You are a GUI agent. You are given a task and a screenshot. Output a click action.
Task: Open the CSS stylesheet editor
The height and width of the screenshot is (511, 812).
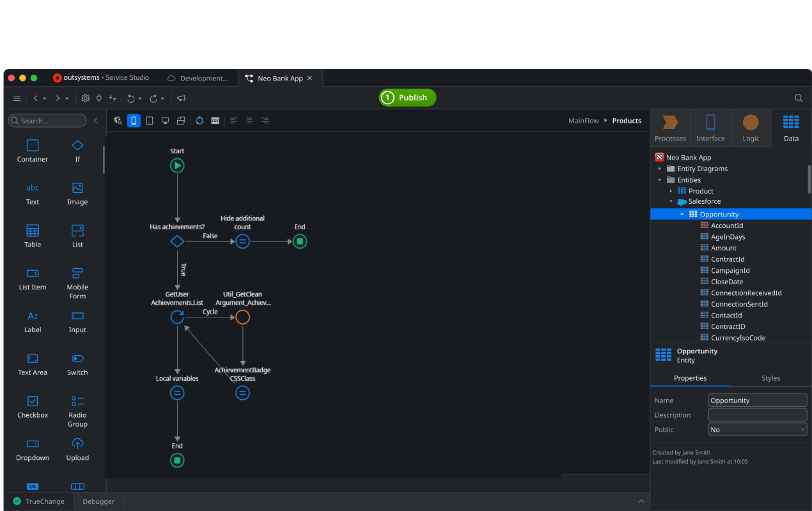click(215, 121)
